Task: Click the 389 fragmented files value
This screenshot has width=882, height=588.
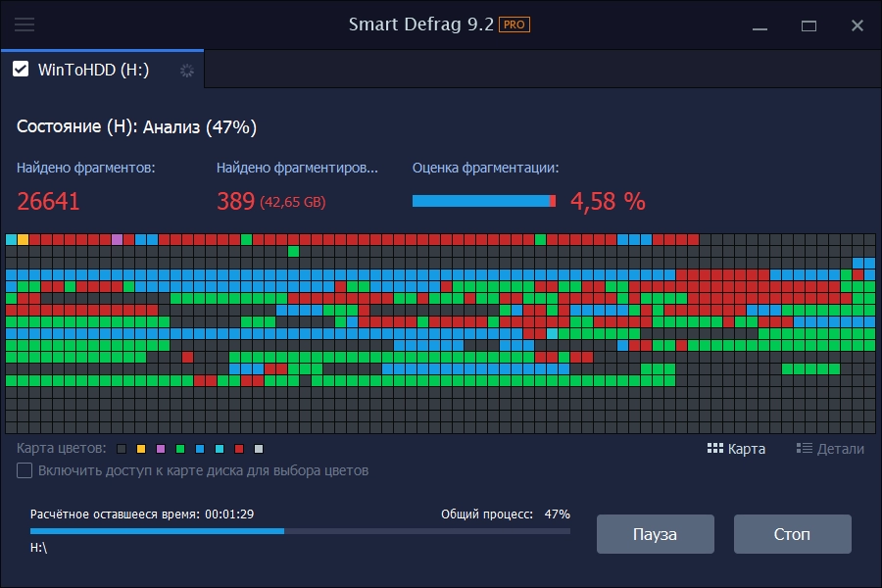Action: tap(235, 202)
